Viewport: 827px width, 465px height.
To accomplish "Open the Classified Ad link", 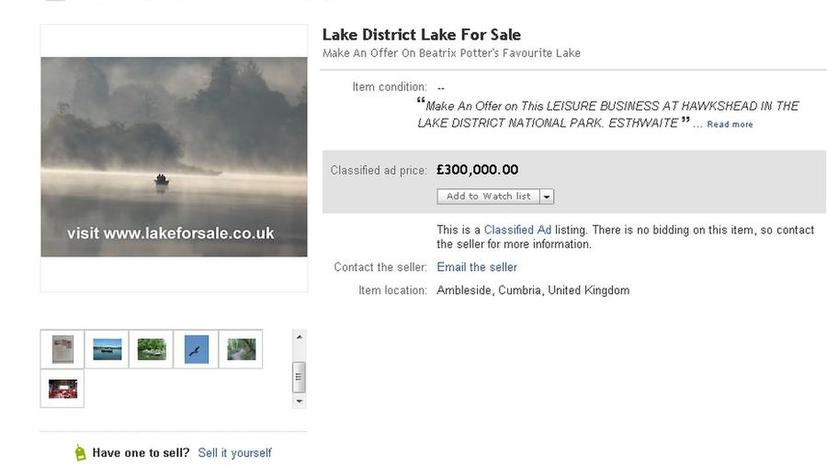I will [x=517, y=230].
